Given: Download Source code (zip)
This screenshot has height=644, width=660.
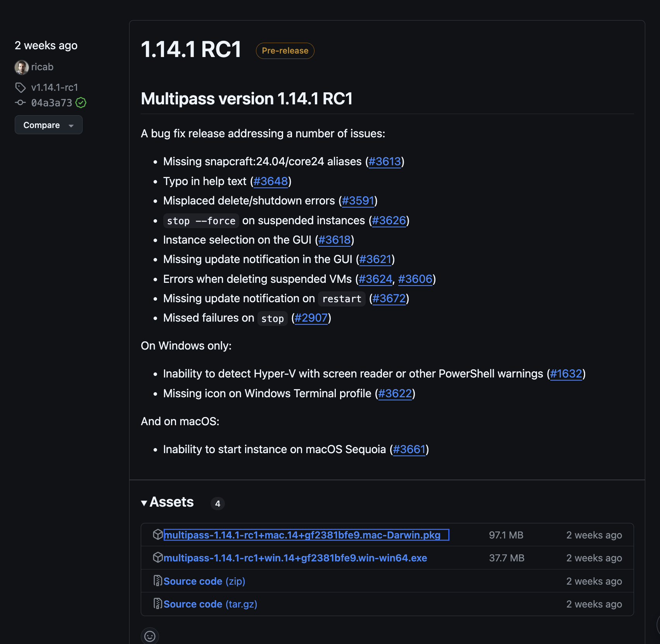Looking at the screenshot, I should click(204, 581).
